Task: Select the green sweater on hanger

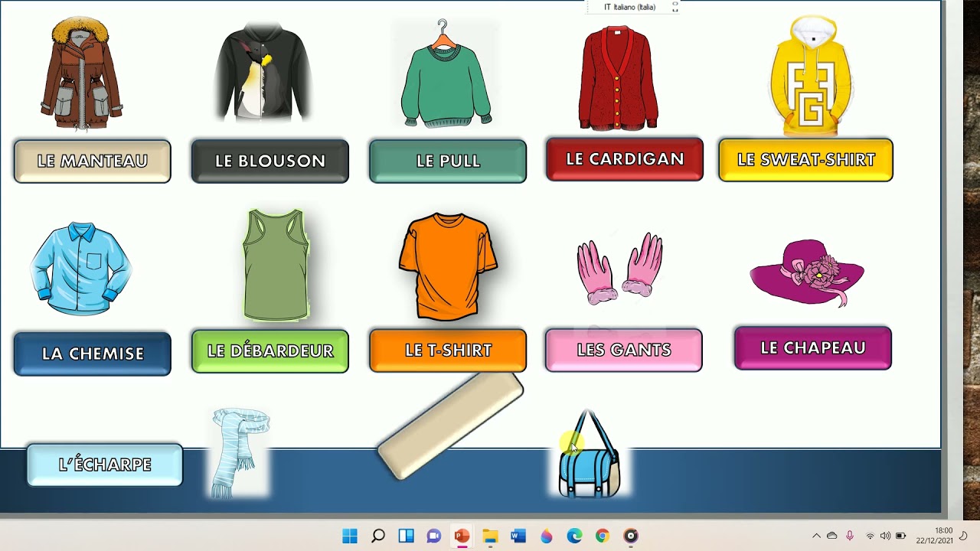Action: tap(446, 74)
